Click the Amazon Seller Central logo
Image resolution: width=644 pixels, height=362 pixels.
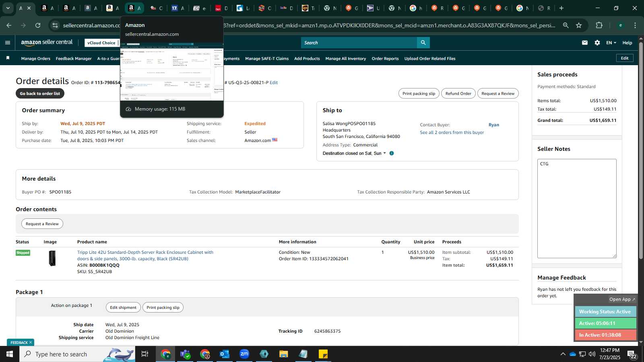tap(47, 42)
